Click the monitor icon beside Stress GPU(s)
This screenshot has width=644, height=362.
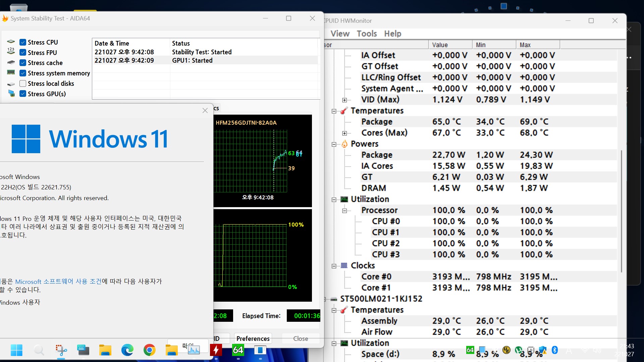tap(11, 94)
